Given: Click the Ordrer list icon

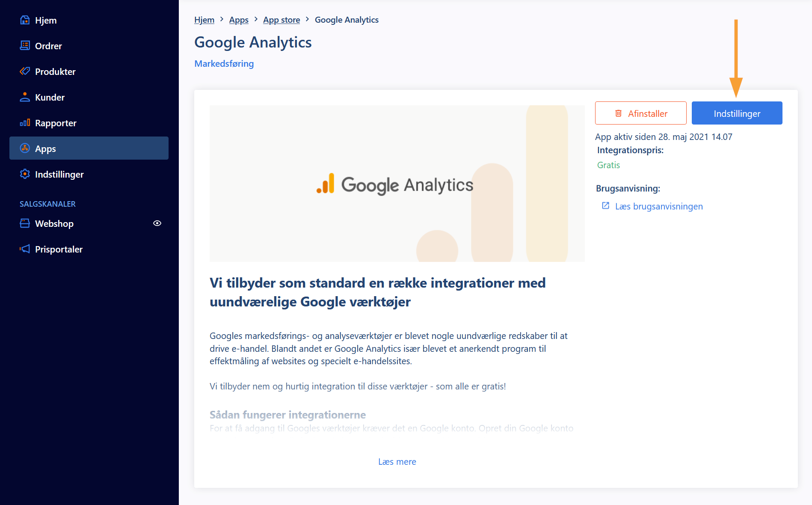Looking at the screenshot, I should [x=25, y=45].
